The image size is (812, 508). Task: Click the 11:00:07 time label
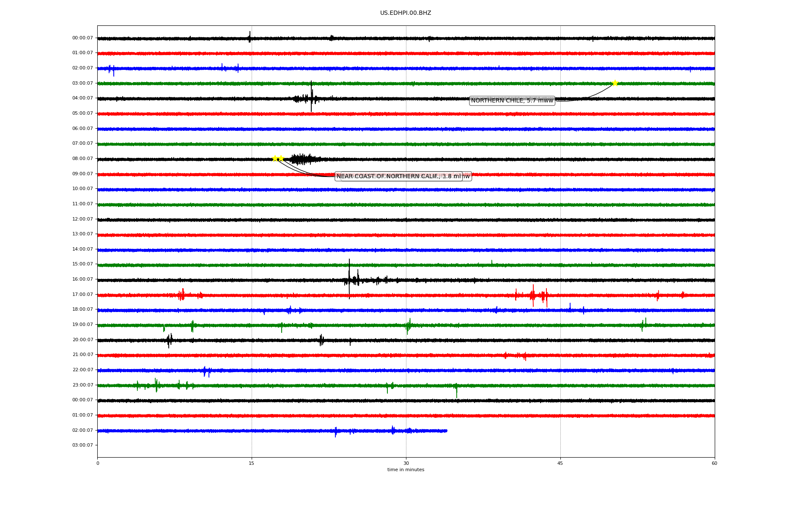point(82,204)
